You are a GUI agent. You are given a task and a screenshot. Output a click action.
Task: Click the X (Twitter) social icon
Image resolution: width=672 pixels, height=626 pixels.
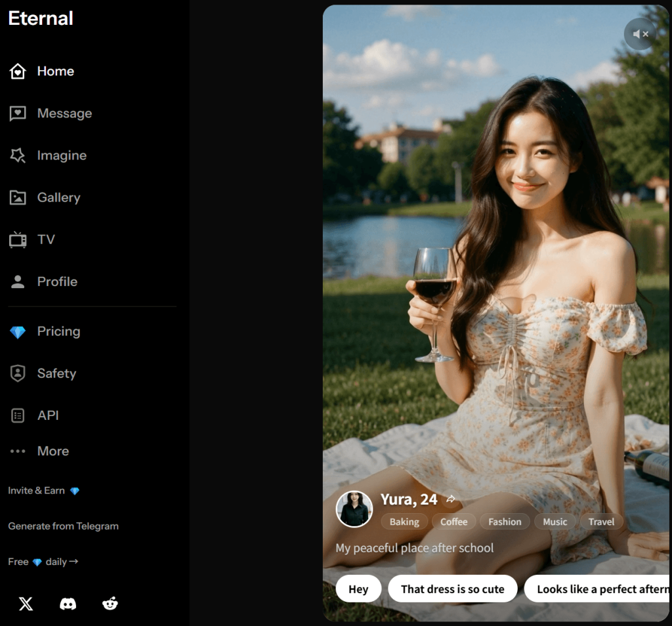coord(26,604)
